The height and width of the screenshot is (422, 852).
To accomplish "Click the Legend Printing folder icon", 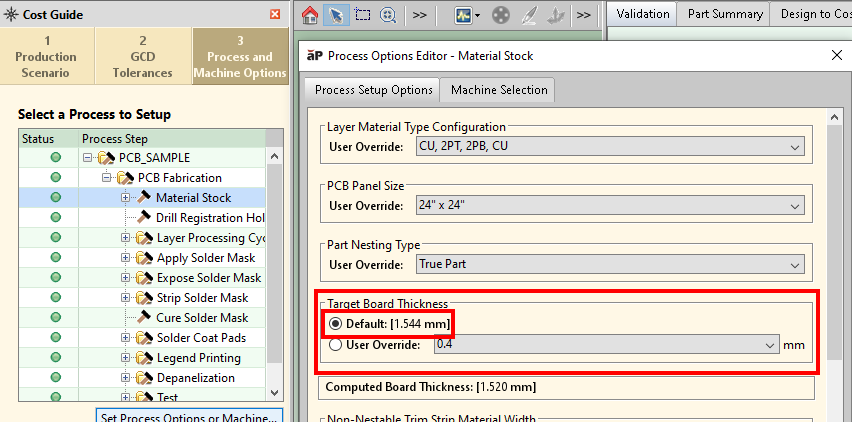I will tap(145, 358).
